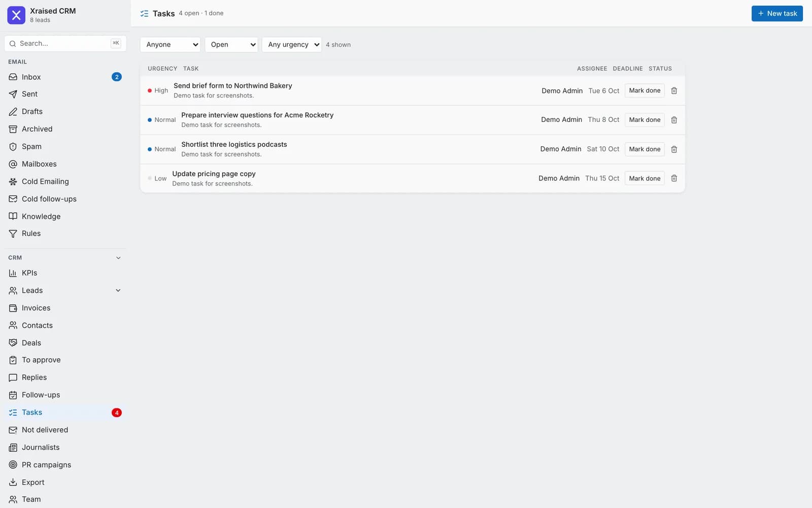This screenshot has width=812, height=508.
Task: Click the To approve clipboard icon
Action: coord(13,360)
